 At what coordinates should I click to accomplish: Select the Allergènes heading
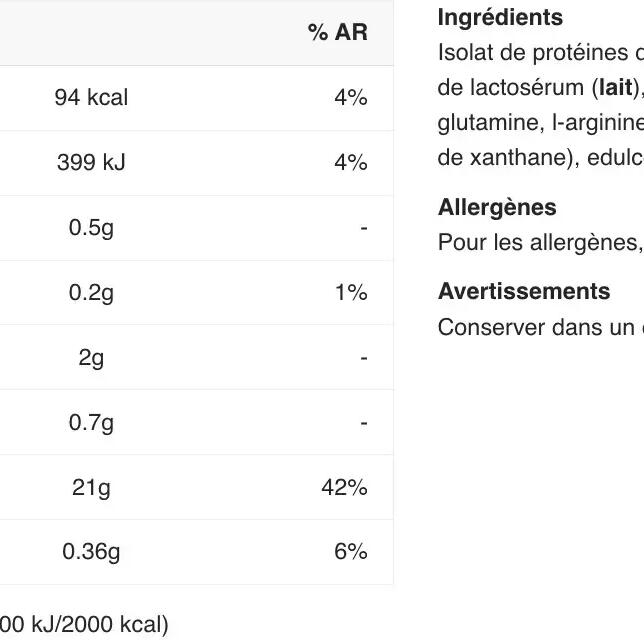pyautogui.click(x=497, y=207)
